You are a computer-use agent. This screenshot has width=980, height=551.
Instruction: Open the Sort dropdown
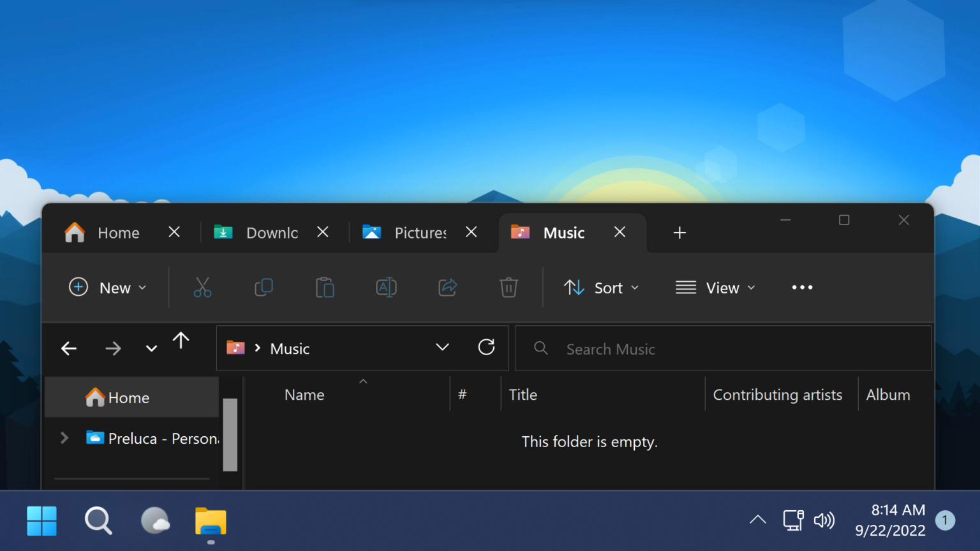(600, 287)
